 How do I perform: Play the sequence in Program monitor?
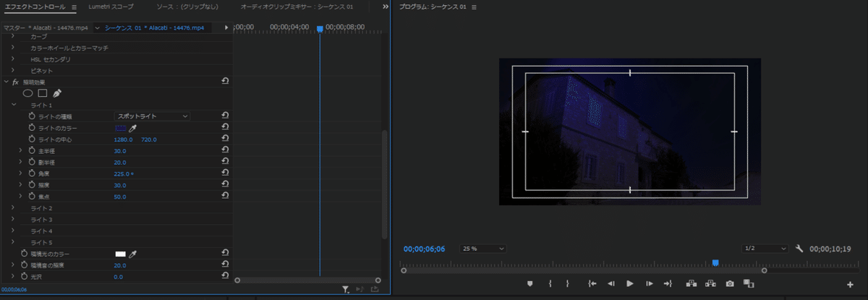point(629,283)
